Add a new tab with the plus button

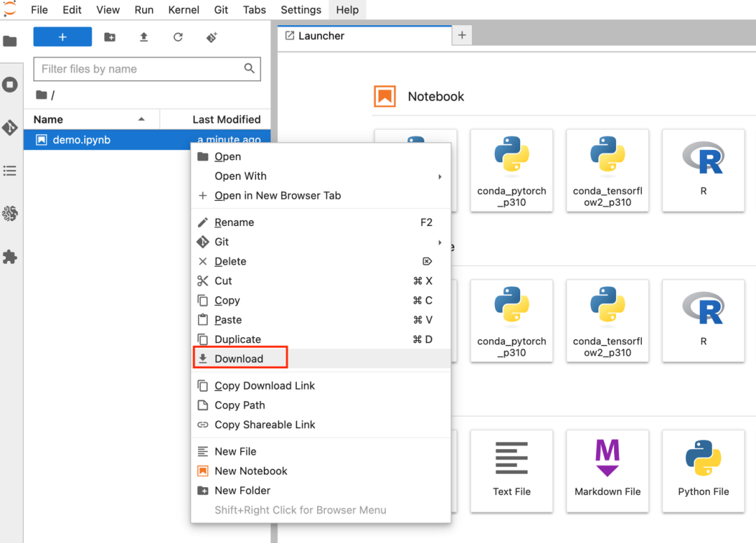[x=462, y=35]
